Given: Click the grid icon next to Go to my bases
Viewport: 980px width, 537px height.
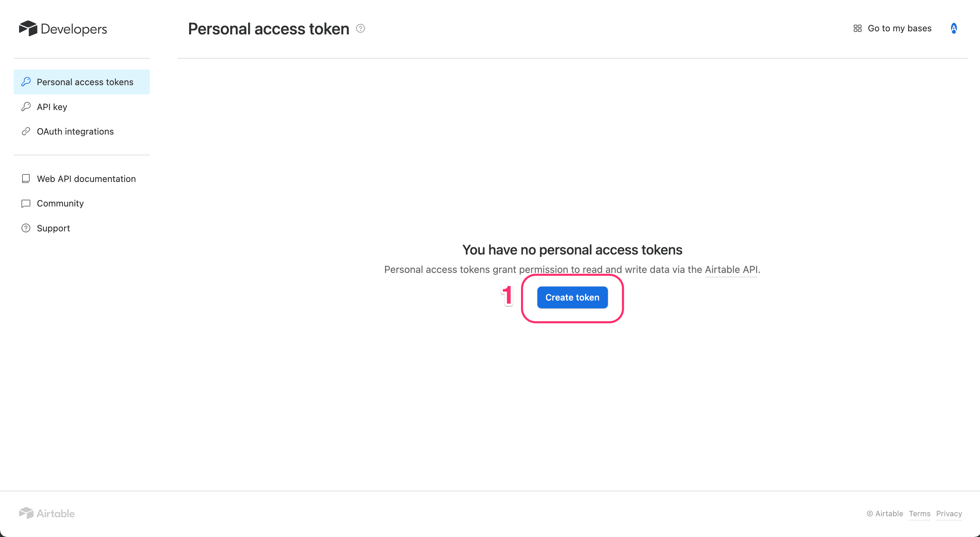Looking at the screenshot, I should (x=857, y=29).
